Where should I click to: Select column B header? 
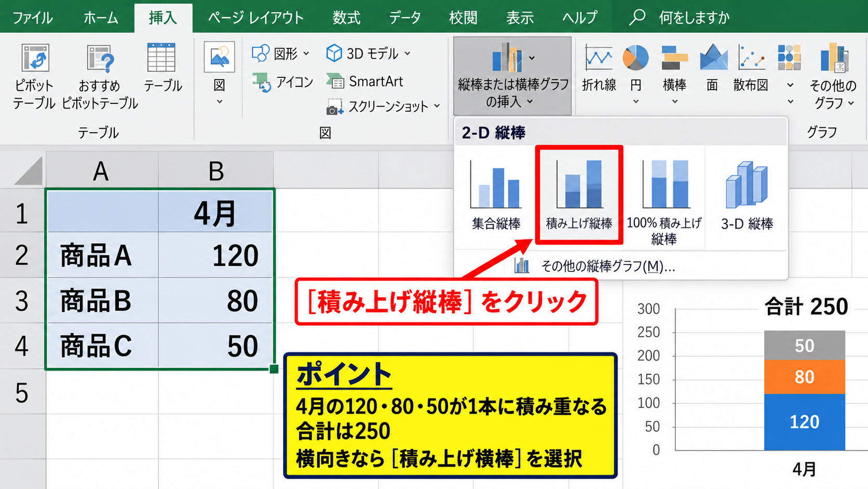216,170
